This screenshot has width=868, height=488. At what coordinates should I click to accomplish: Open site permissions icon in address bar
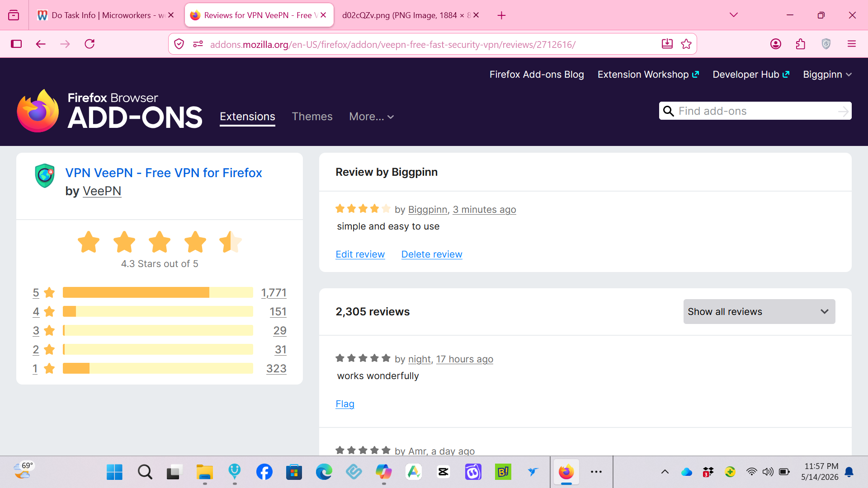coord(198,44)
